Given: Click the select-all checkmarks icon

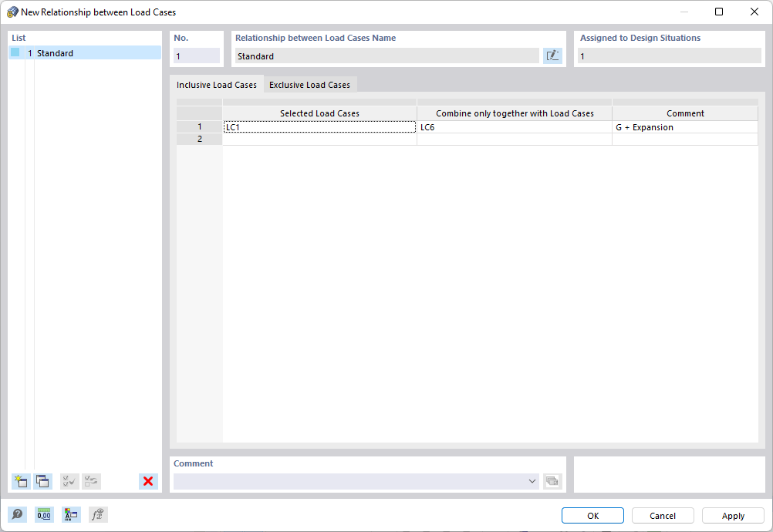Looking at the screenshot, I should tap(69, 481).
